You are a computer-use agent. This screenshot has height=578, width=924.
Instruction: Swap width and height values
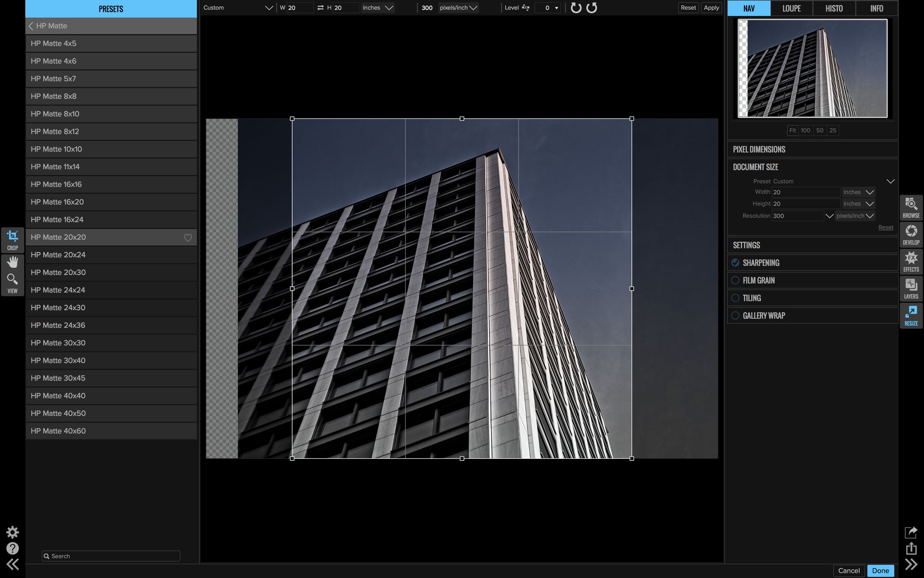click(320, 8)
